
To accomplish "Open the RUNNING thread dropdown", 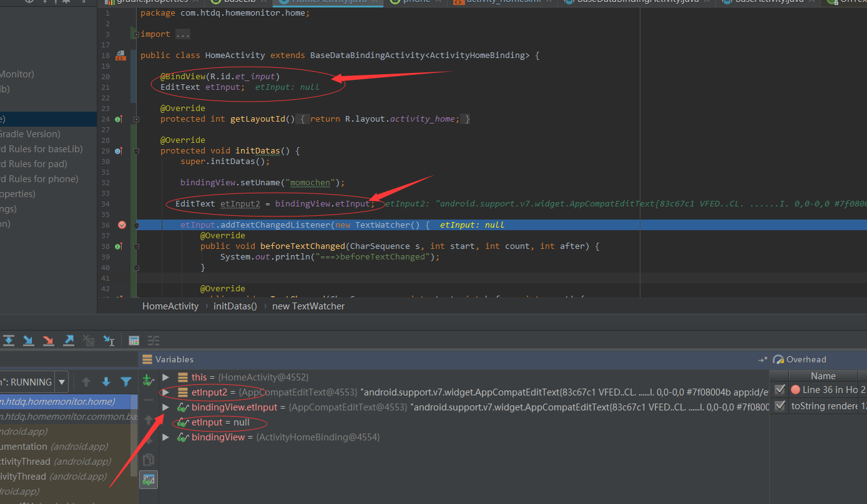I will 61,382.
